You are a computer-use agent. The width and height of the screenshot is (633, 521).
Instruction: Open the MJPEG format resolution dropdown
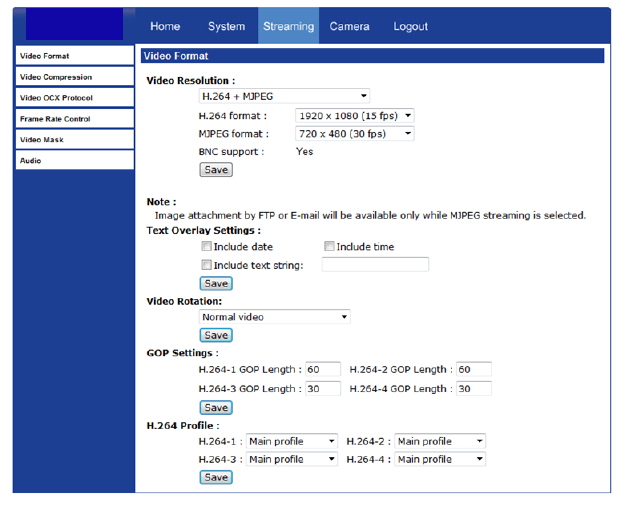[x=355, y=134]
